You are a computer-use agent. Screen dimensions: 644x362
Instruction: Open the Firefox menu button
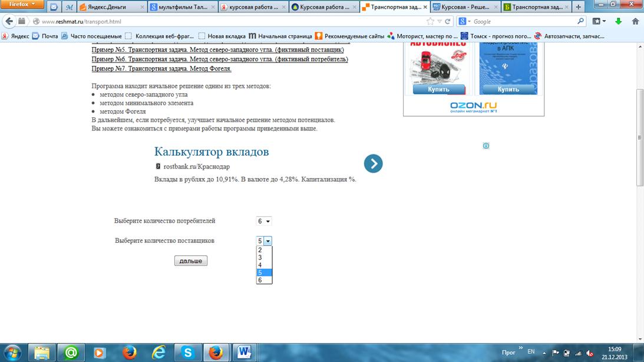click(22, 4)
